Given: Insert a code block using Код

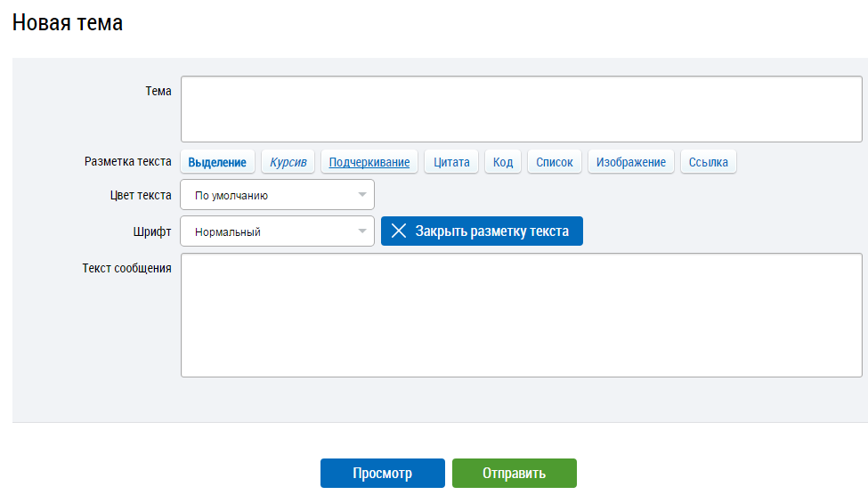Looking at the screenshot, I should [503, 162].
